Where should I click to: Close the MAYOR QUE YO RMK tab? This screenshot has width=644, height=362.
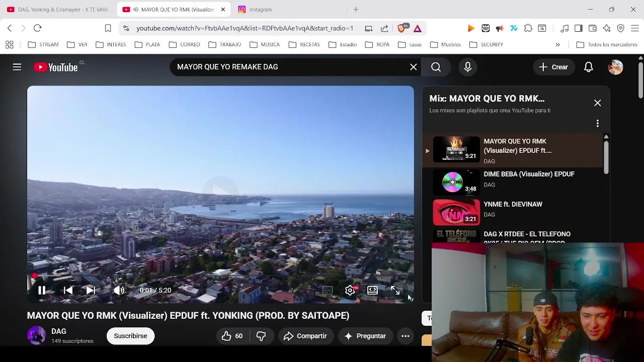pos(223,10)
